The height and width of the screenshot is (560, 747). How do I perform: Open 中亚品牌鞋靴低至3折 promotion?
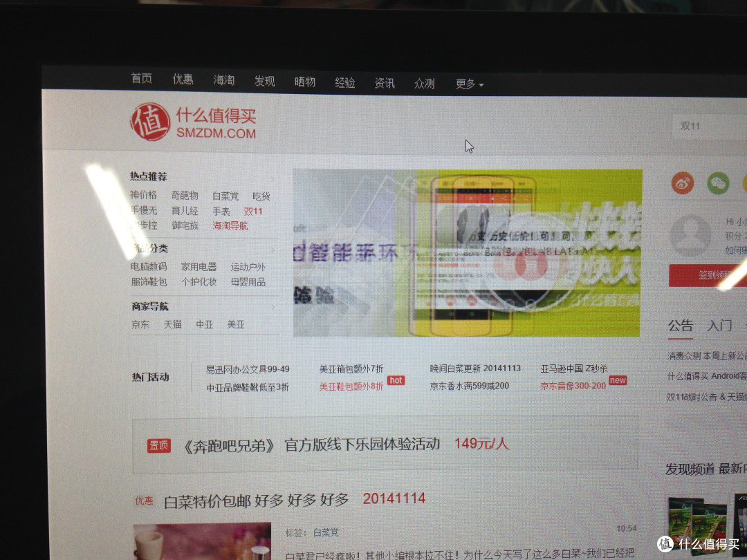[248, 388]
